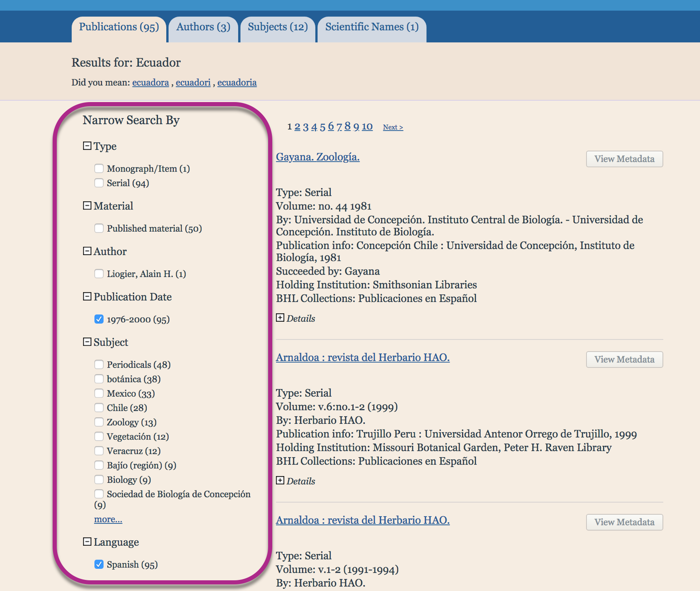
Task: Expand Details for Gayana. Zoología.
Action: [x=280, y=318]
